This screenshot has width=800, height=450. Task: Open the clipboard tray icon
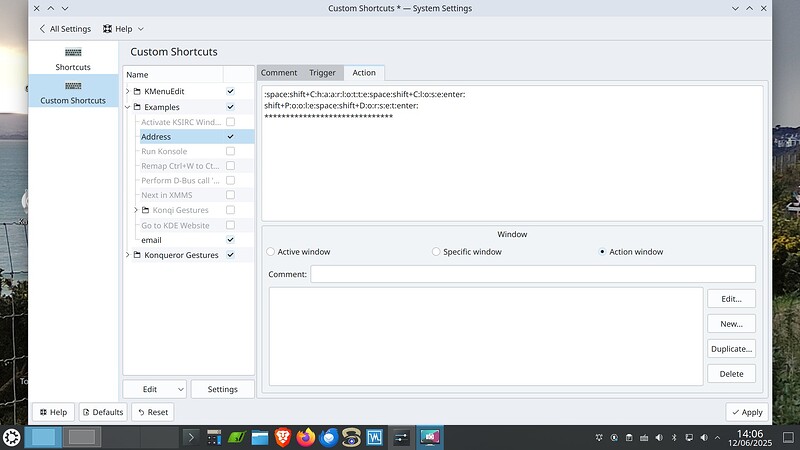click(x=629, y=437)
